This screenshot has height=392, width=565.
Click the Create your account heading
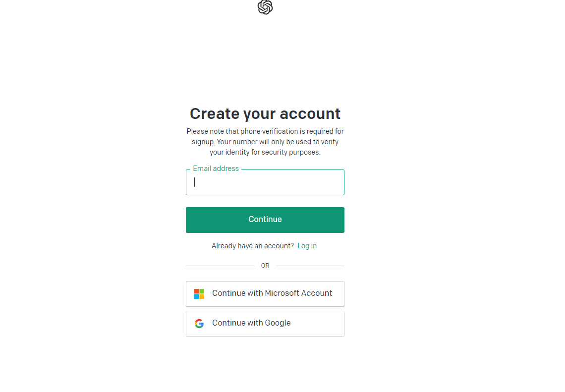[265, 113]
